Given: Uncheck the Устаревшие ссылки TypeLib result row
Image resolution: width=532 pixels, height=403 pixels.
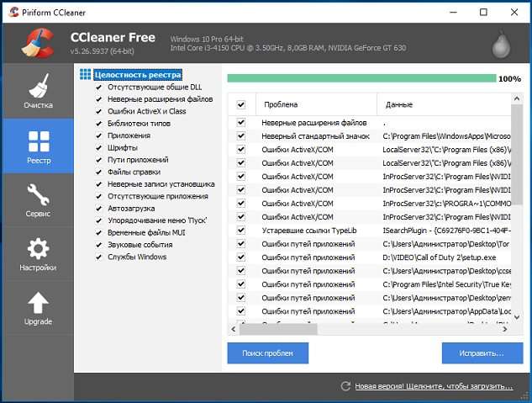Looking at the screenshot, I should 241,231.
